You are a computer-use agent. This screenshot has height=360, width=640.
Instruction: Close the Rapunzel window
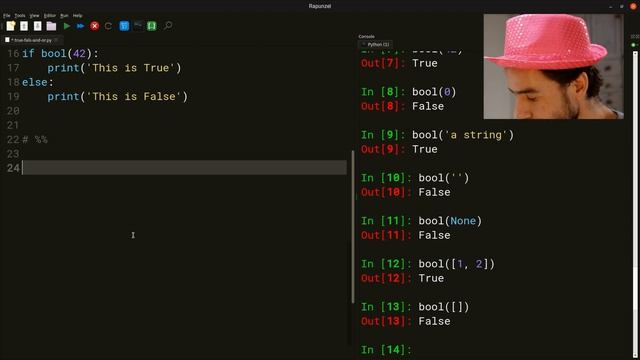click(x=633, y=6)
